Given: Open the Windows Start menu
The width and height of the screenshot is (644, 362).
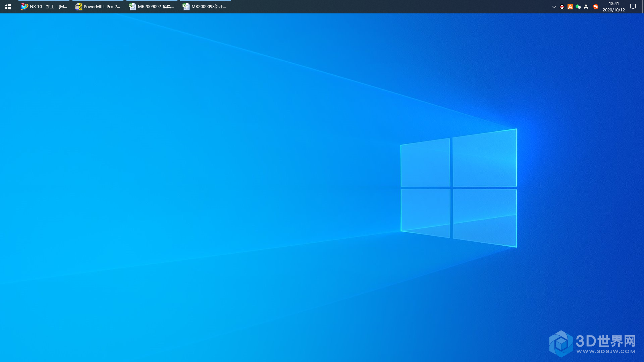Looking at the screenshot, I should [x=8, y=7].
